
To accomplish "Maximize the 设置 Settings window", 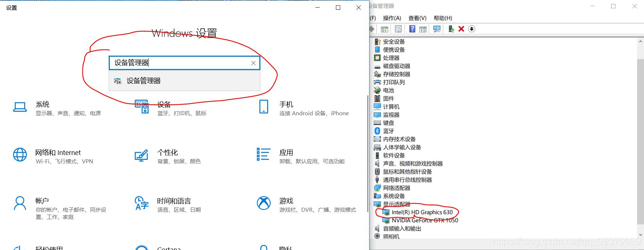I will pos(338,8).
